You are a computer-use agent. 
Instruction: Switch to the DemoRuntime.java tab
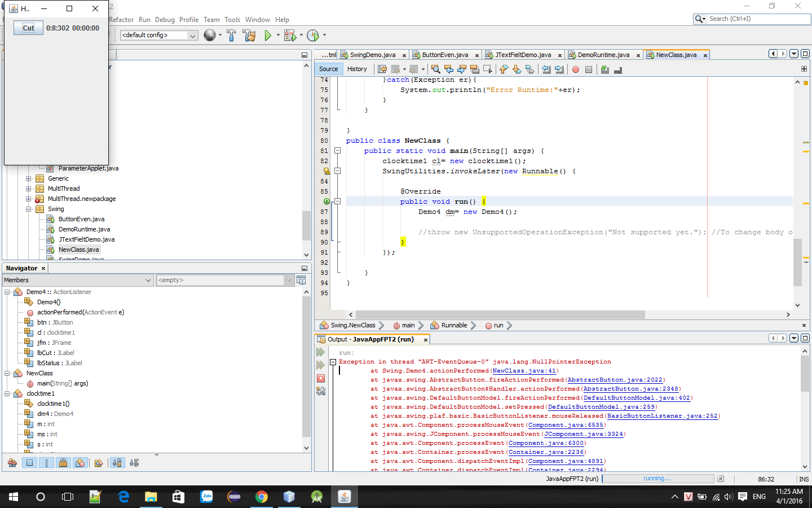pyautogui.click(x=603, y=55)
